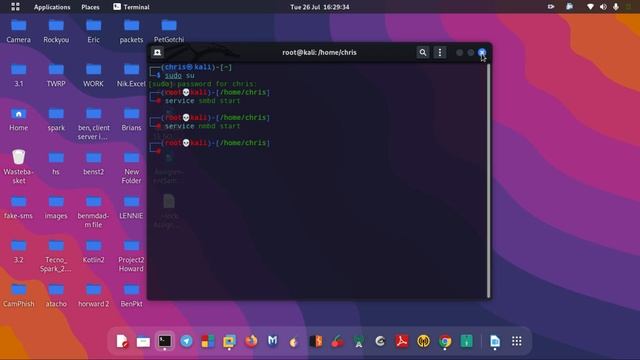Open the Terminal app menu in top bar
640x360 pixels.
[131, 7]
